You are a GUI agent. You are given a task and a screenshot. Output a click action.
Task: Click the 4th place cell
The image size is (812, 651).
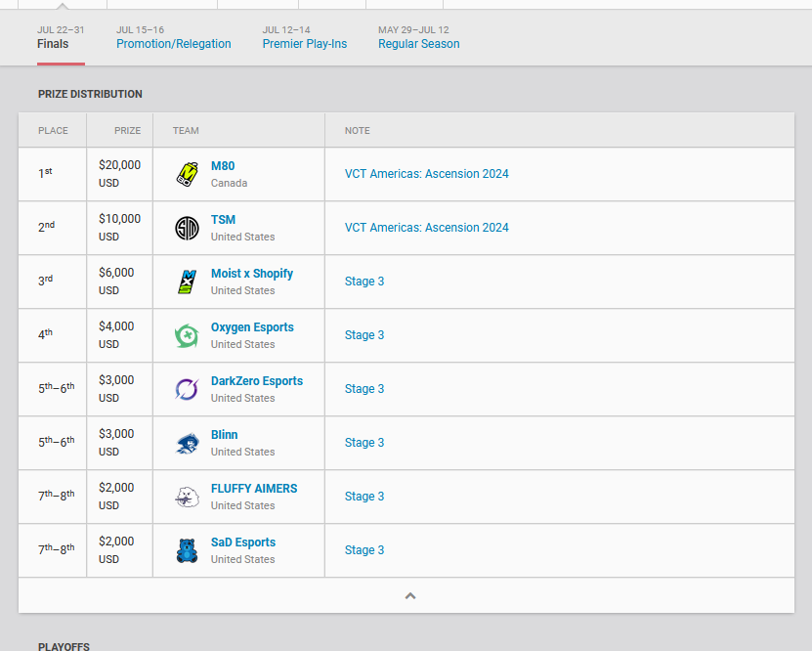53,335
